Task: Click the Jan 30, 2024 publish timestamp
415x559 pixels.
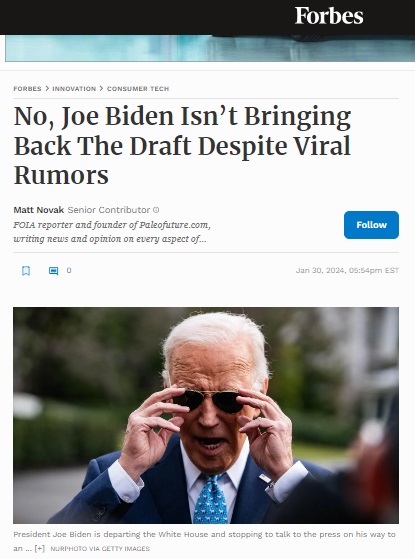Action: pos(347,271)
